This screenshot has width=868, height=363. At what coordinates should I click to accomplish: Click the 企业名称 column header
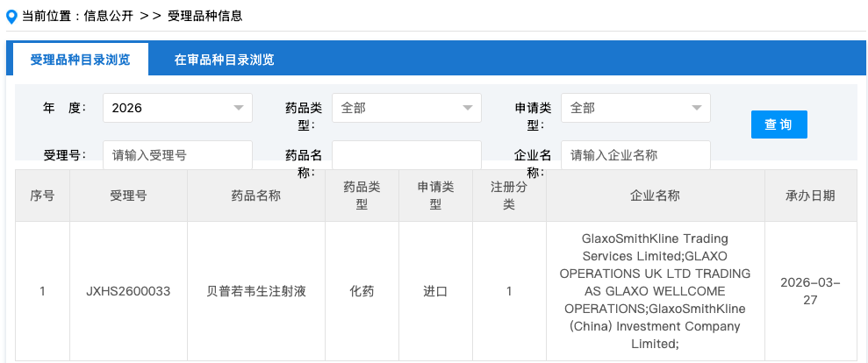655,196
